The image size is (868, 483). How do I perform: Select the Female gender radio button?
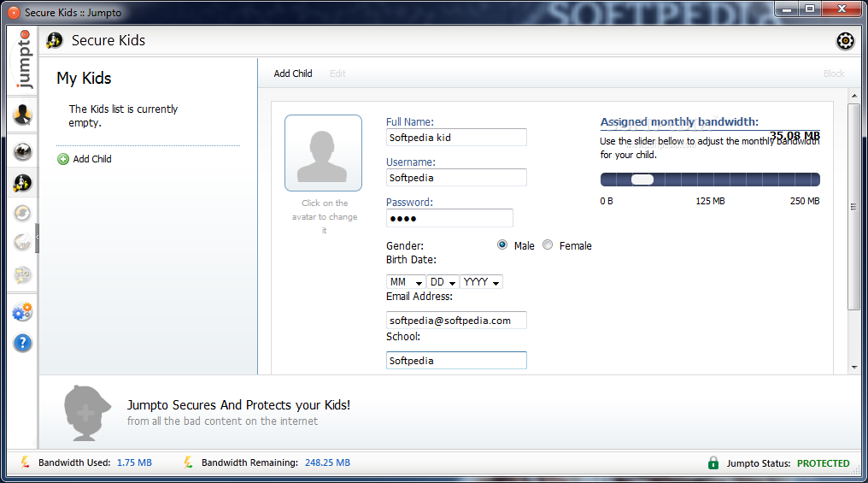pyautogui.click(x=548, y=244)
